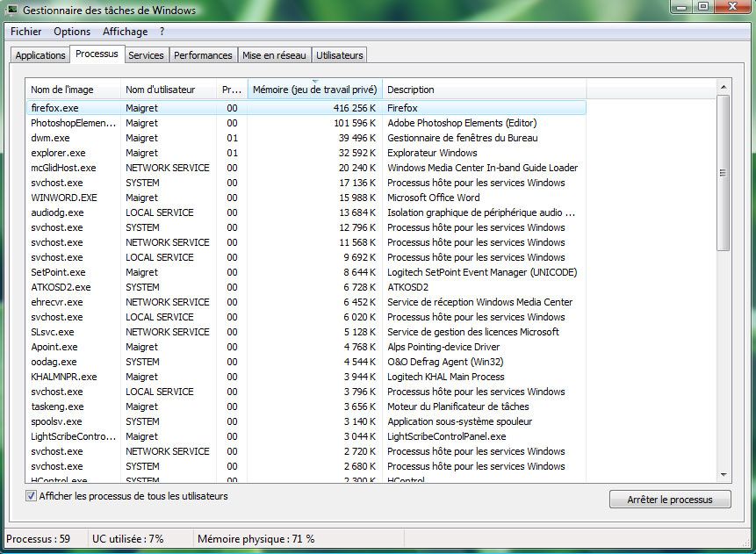Click the scrollbar up arrow

click(x=724, y=87)
